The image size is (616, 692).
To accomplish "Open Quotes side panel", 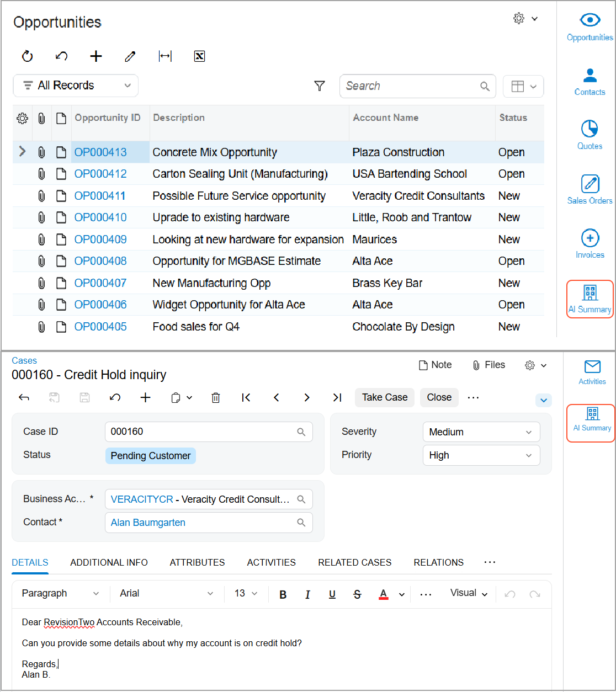I will pyautogui.click(x=590, y=135).
